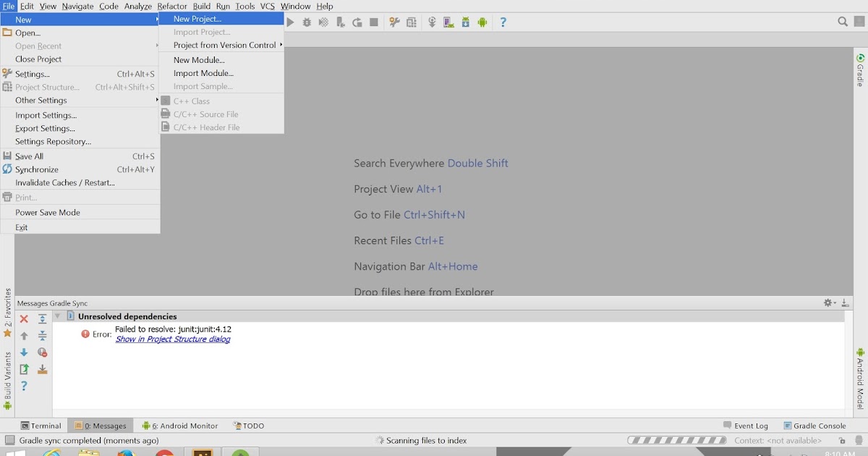Stop the running process with the Stop icon
868x456 pixels.
[374, 22]
